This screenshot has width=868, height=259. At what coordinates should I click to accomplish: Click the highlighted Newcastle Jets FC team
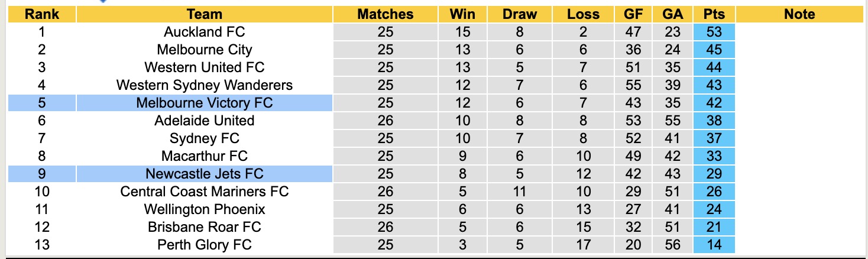click(204, 174)
